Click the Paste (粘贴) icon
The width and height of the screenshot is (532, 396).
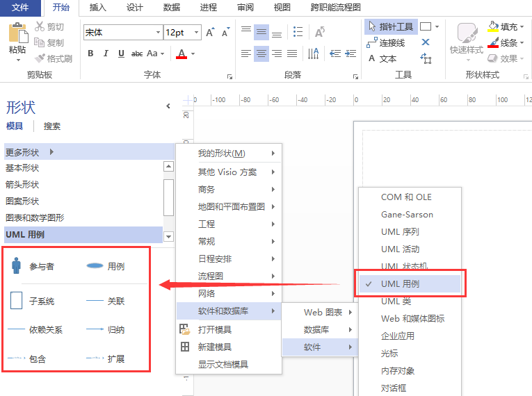(x=17, y=34)
